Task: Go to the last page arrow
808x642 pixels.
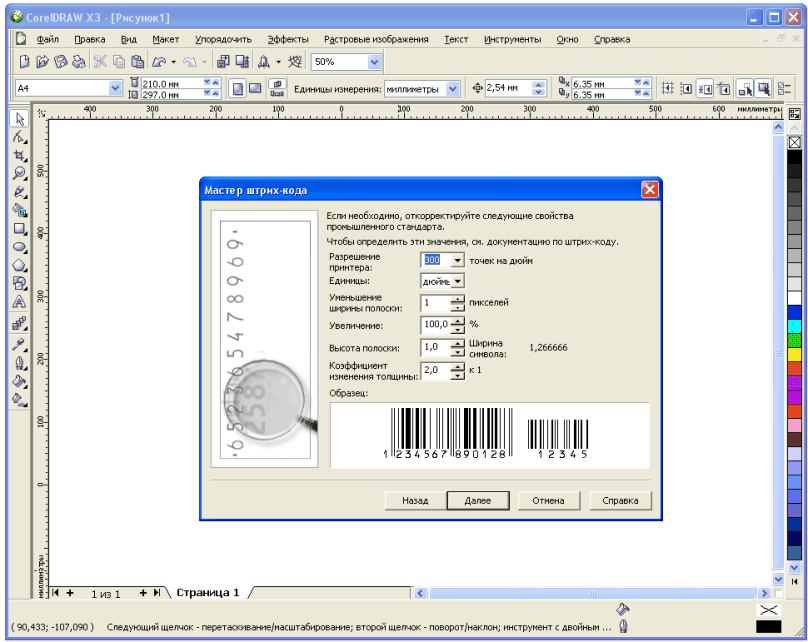Action: click(x=157, y=593)
